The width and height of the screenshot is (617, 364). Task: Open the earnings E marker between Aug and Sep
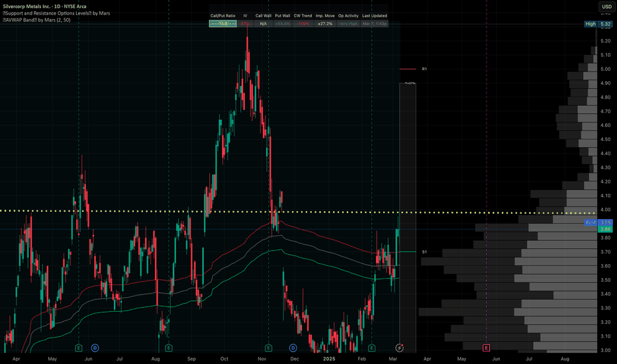pyautogui.click(x=168, y=348)
